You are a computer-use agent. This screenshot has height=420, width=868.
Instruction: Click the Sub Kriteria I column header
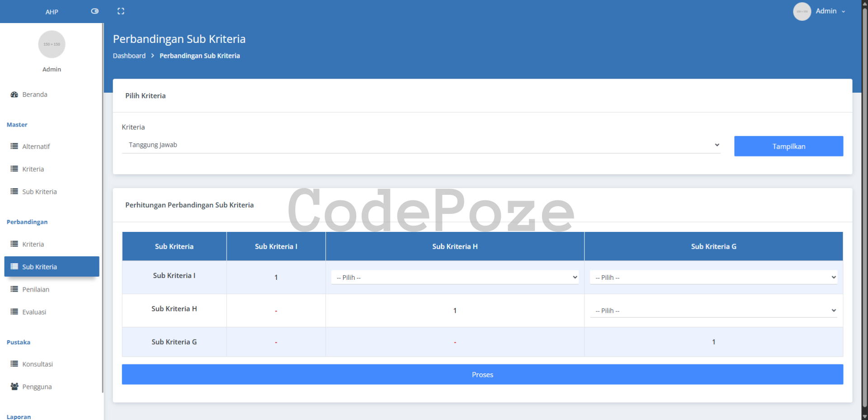276,246
